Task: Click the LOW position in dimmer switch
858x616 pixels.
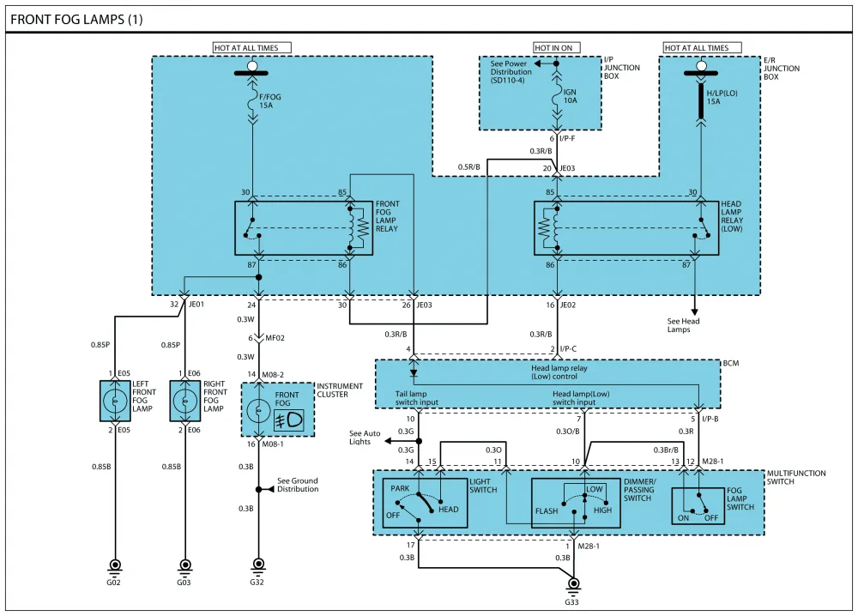Action: (595, 489)
